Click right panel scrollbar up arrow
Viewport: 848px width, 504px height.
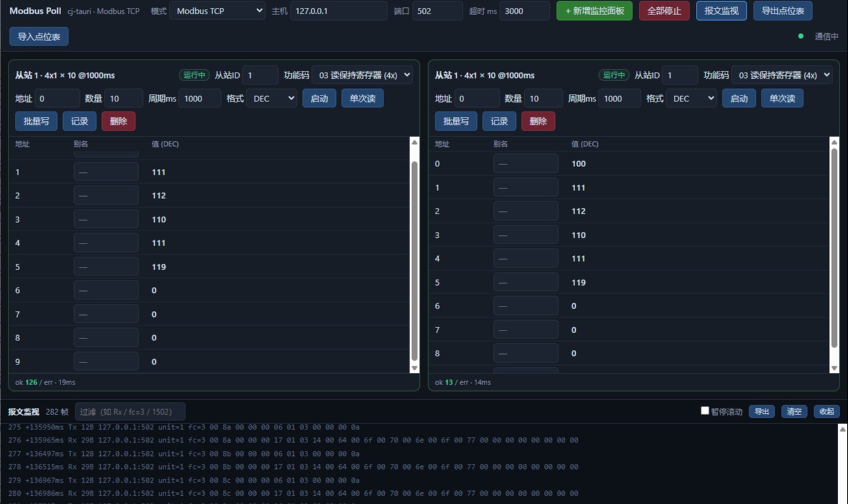tap(834, 142)
